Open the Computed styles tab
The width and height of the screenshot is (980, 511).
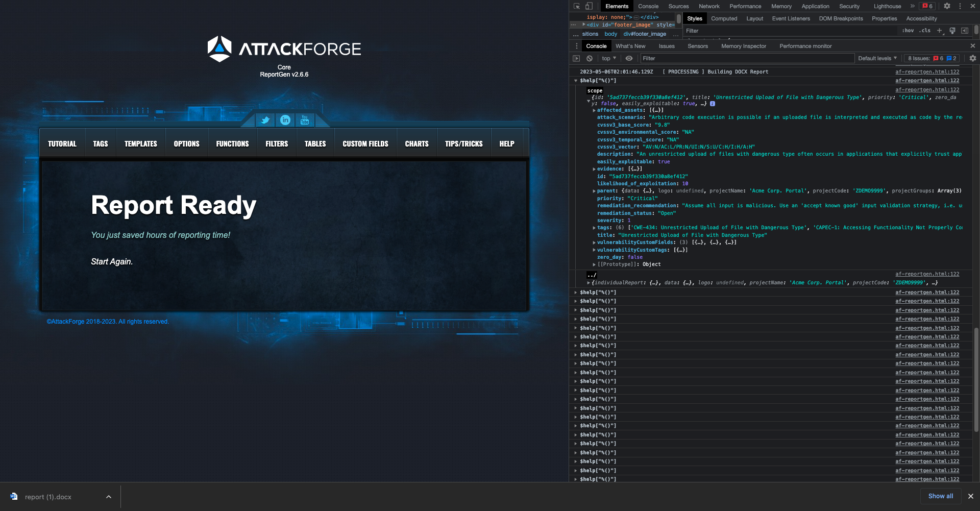[x=724, y=18]
